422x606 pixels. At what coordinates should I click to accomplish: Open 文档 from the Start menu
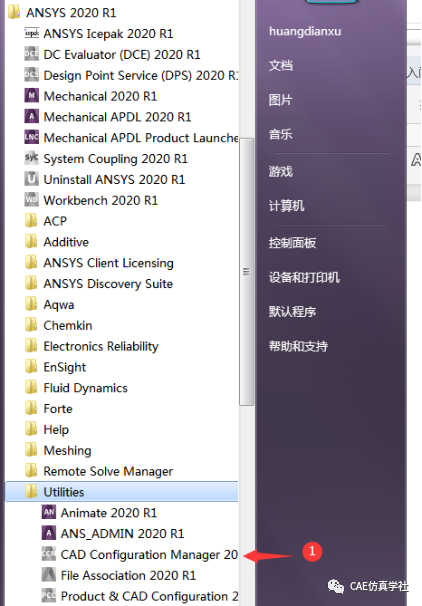coord(281,65)
